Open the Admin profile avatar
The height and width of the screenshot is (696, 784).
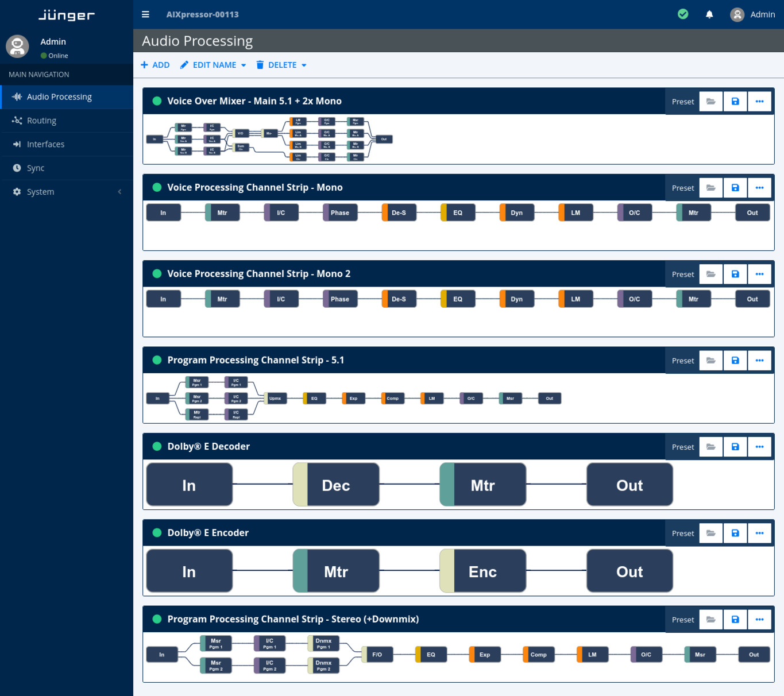[x=737, y=14]
